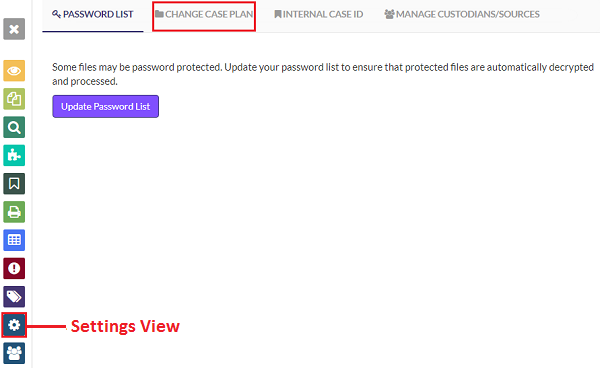Select the documents copy icon in sidebar
Viewport: 600px width, 368px height.
(x=14, y=99)
